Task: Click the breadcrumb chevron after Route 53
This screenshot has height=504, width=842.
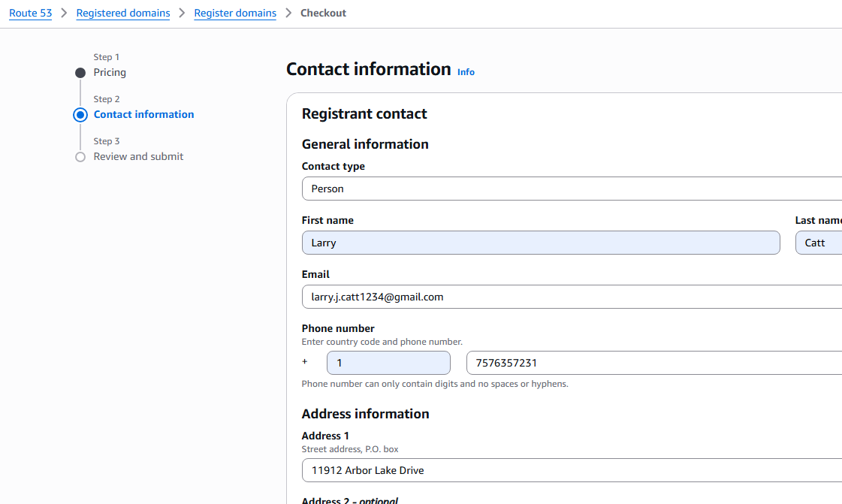Action: point(64,13)
